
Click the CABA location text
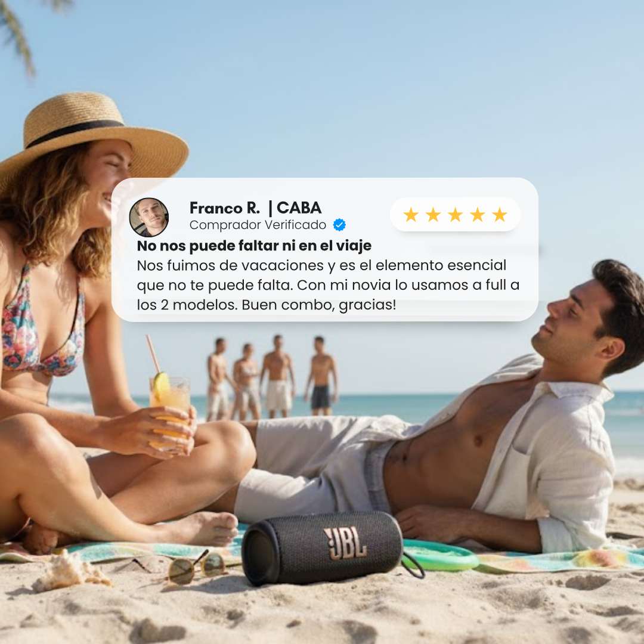(299, 208)
